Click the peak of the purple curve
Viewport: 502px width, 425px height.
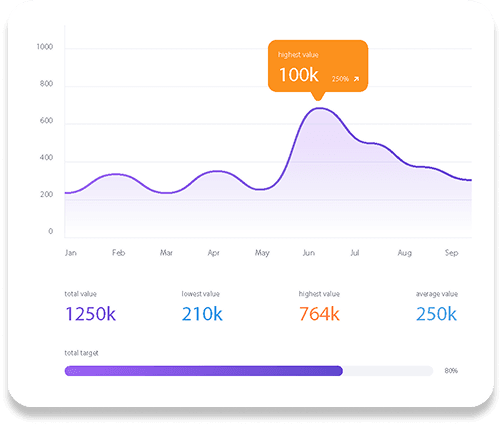pyautogui.click(x=319, y=108)
